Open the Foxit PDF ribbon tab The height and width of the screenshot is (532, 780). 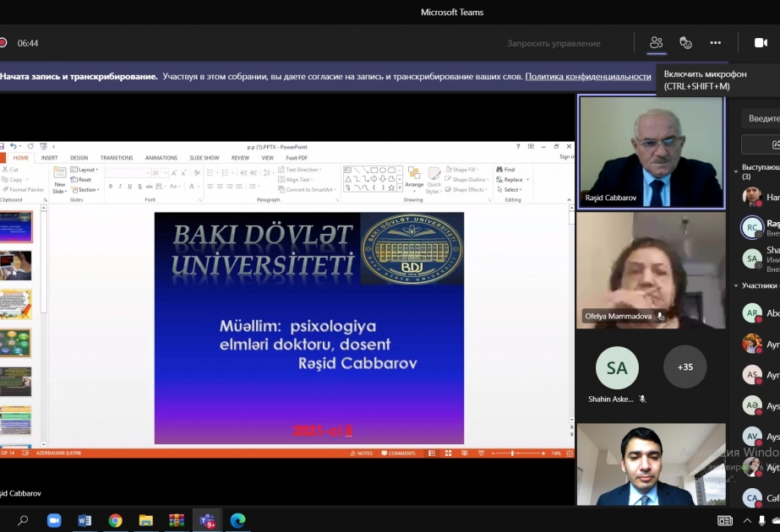click(x=297, y=158)
